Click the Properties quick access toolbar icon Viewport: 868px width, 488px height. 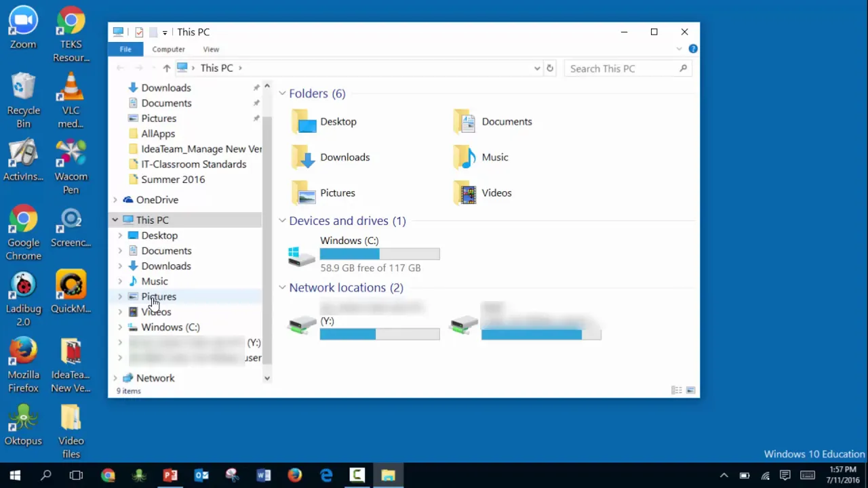[x=139, y=32]
